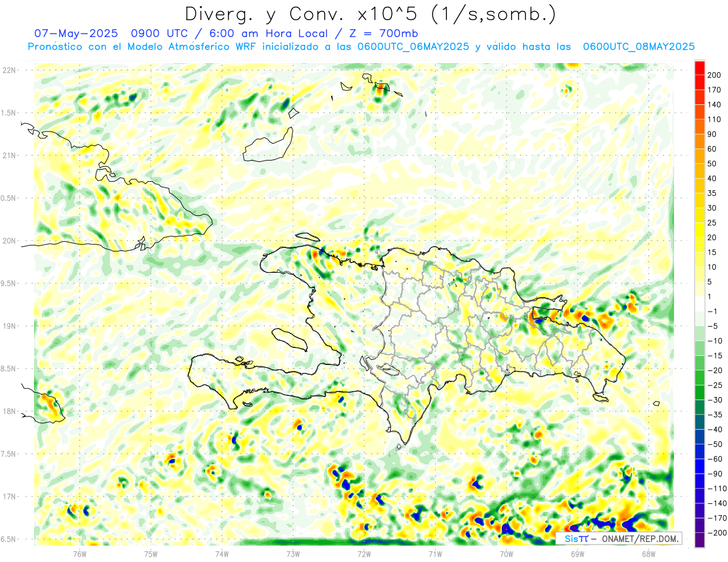728x562 pixels.
Task: Click the WRF init time '0600UTC_06MAY2025'
Action: click(413, 47)
